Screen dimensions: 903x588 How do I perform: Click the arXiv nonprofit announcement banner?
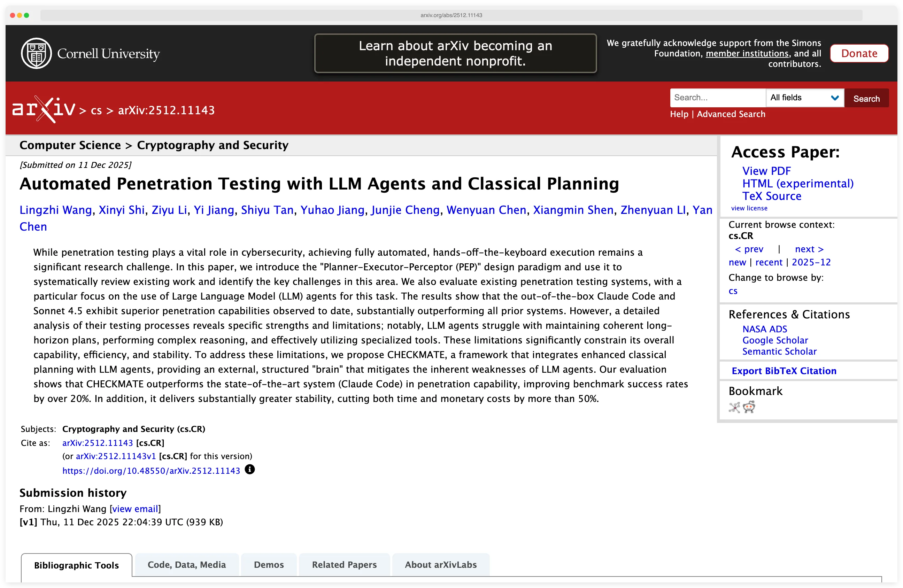[x=455, y=53]
